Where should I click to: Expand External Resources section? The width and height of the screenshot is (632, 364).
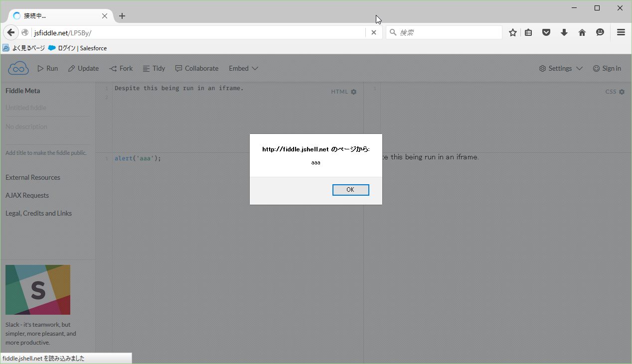[x=33, y=177]
